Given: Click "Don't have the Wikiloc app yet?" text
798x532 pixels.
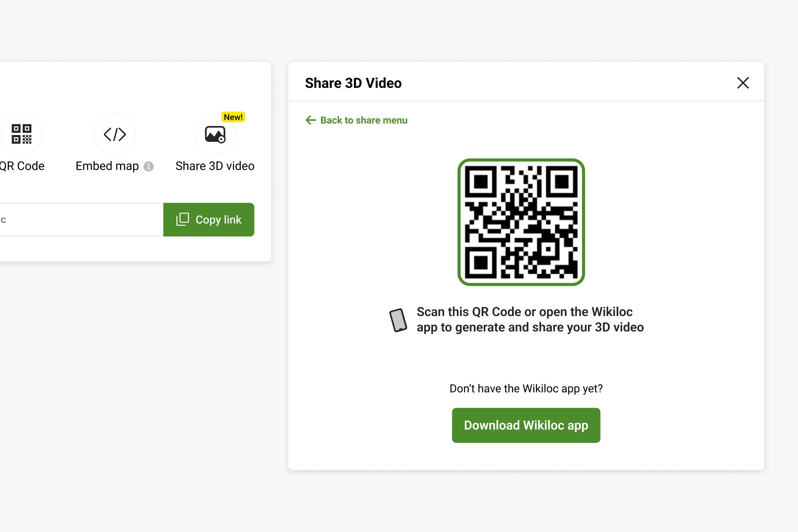Looking at the screenshot, I should [526, 388].
